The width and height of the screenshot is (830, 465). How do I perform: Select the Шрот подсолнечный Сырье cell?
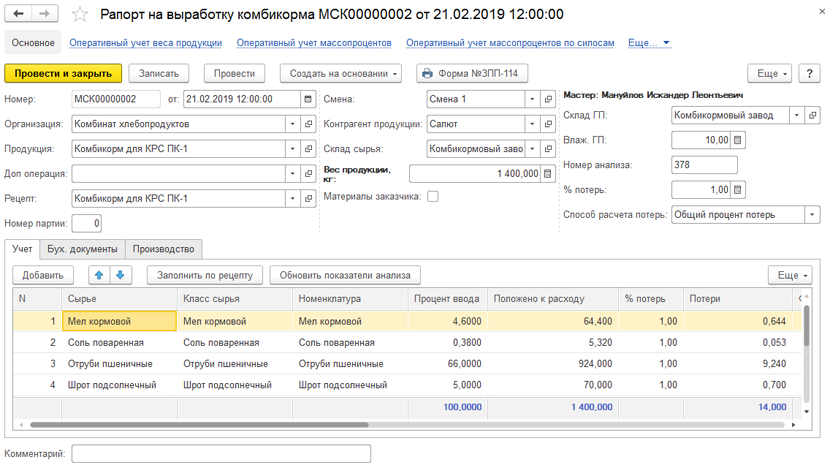(120, 385)
